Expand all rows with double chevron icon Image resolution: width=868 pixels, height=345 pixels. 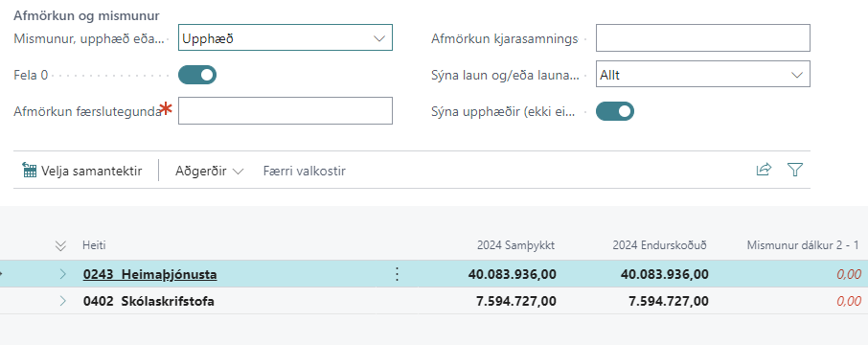61,245
